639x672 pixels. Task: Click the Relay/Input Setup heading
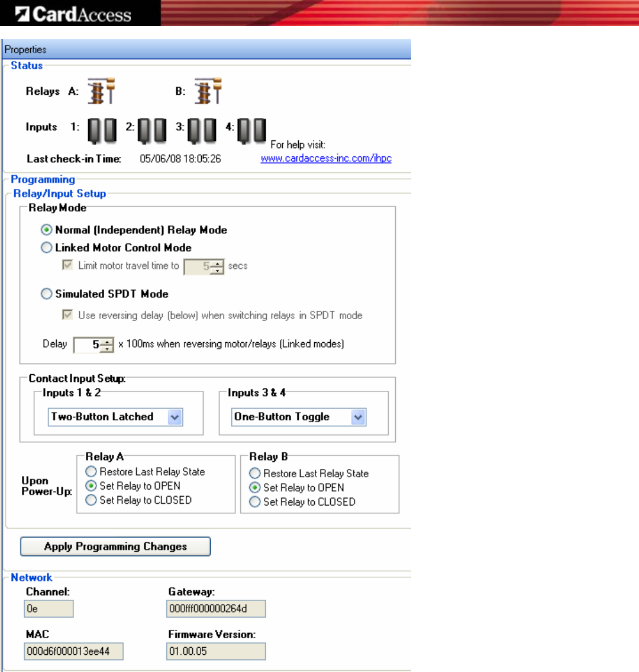tap(60, 193)
